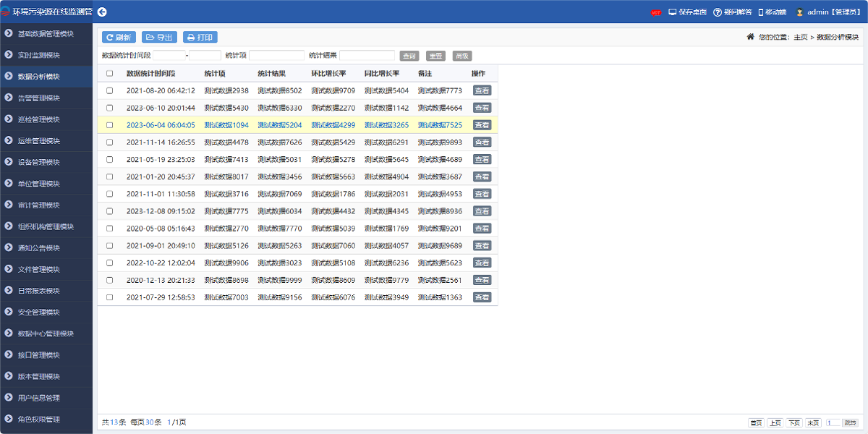
Task: Print the table with 打印 button
Action: 200,38
